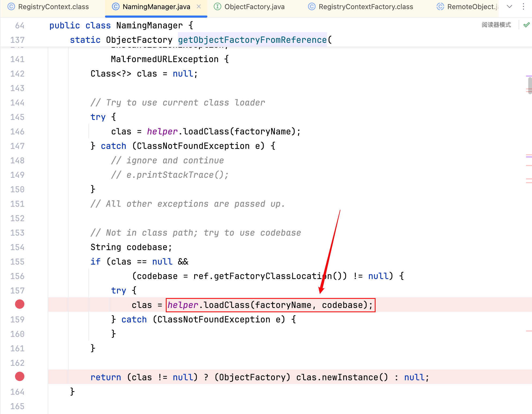The height and width of the screenshot is (414, 532).
Task: Click the RegistryContextFactory.class file icon
Action: 312,7
